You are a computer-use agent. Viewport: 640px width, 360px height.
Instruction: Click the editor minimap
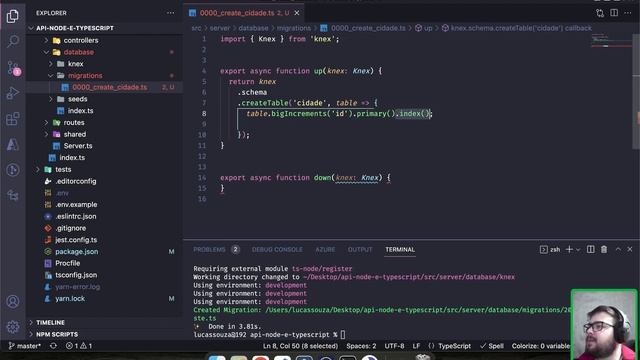pyautogui.click(x=611, y=41)
